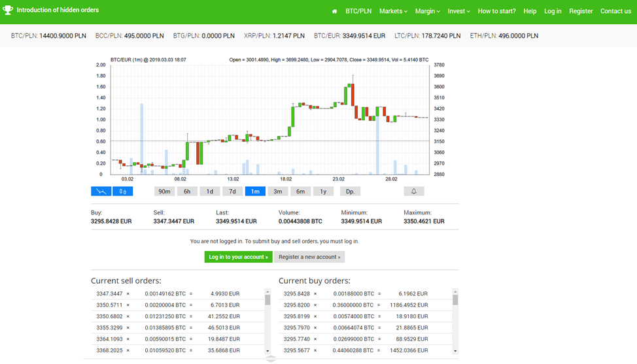Expand the Invest dropdown menu
This screenshot has width=637, height=364.
pyautogui.click(x=458, y=11)
